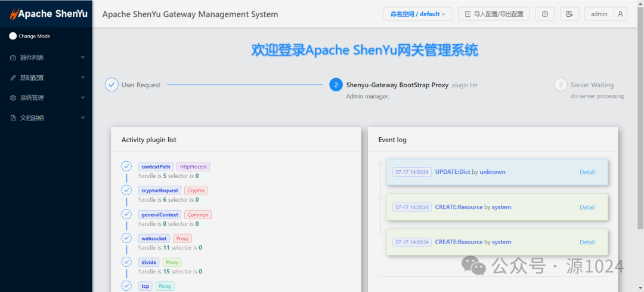The image size is (644, 292).
Task: Click the contextPath plugin tag
Action: [156, 167]
